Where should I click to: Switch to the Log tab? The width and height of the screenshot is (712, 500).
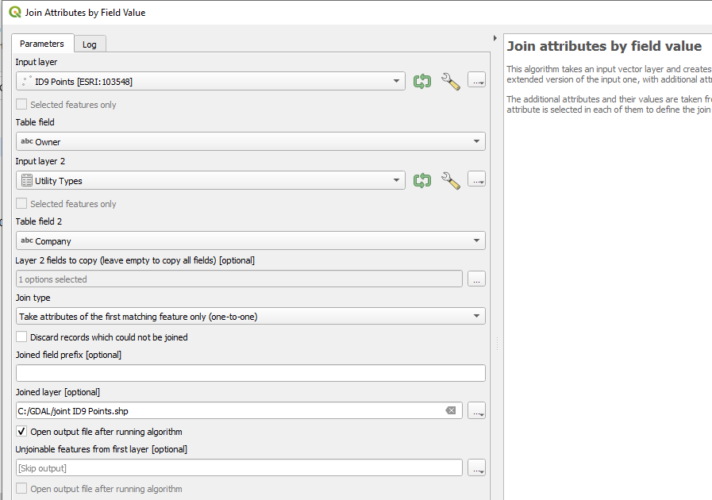point(90,44)
